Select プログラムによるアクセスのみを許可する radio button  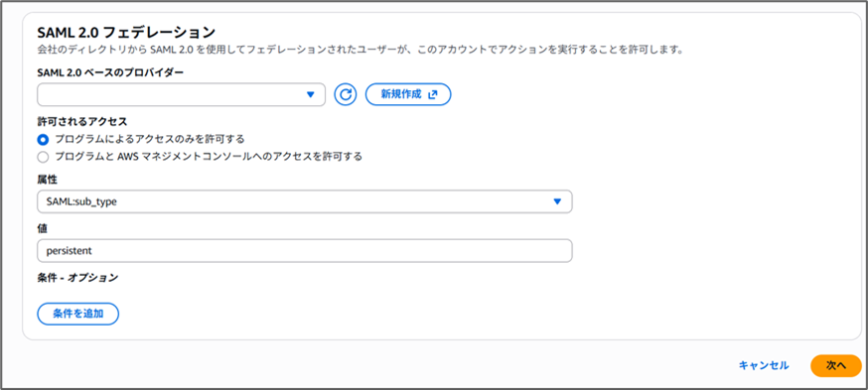point(43,139)
